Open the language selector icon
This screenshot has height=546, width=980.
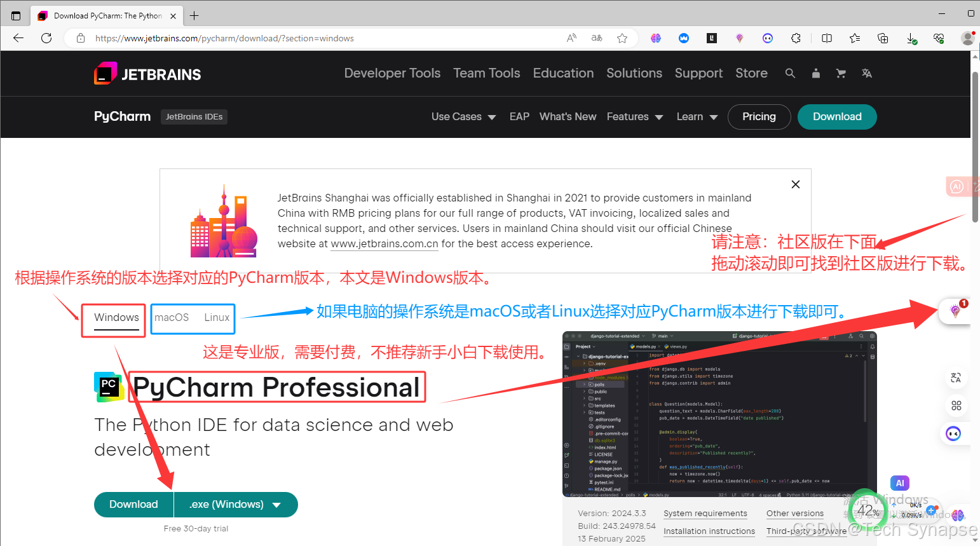point(866,73)
